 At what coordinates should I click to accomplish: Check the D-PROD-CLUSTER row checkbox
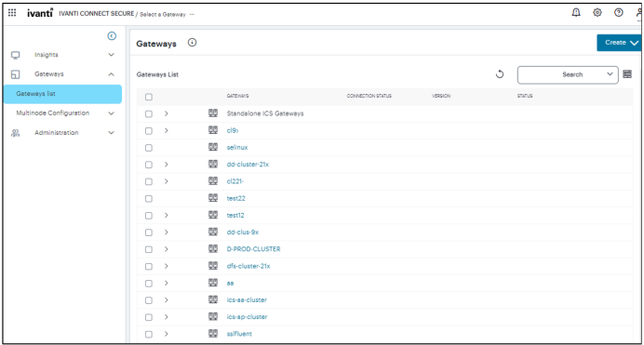tap(149, 249)
